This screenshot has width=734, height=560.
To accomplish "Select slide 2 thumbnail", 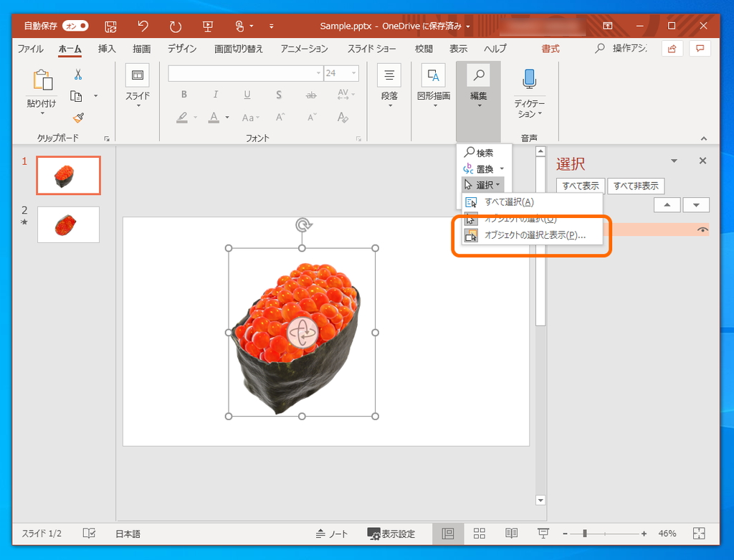I will [x=68, y=224].
